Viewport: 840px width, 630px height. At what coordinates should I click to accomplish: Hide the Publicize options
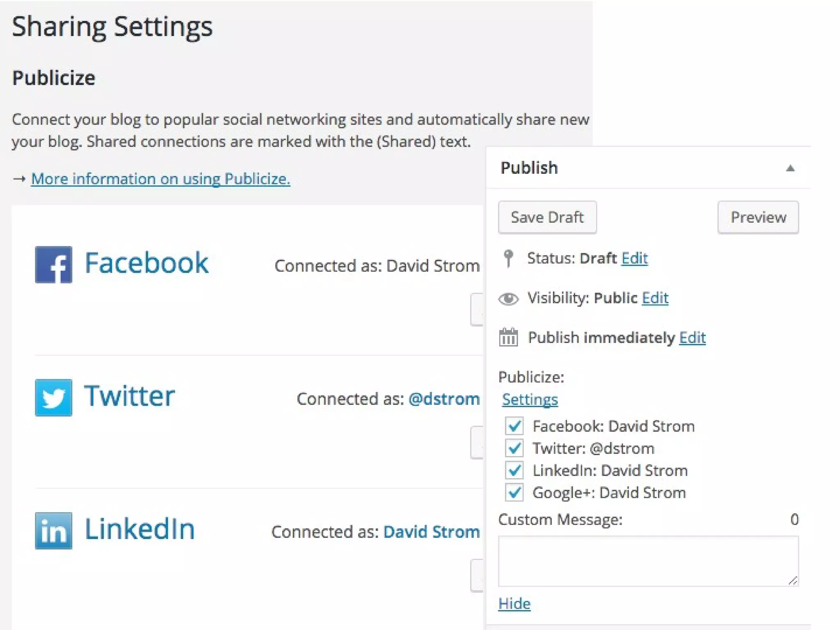coord(514,604)
